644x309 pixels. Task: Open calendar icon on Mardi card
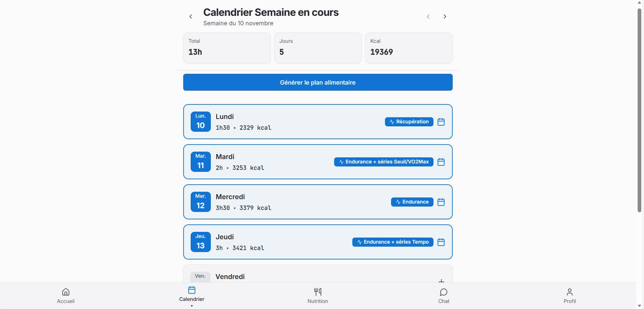click(x=441, y=162)
